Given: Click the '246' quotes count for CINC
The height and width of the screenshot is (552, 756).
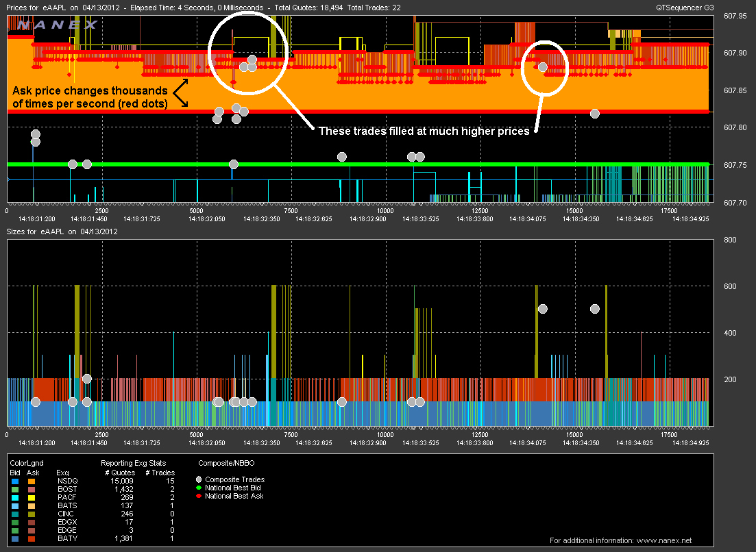Looking at the screenshot, I should 127,514.
